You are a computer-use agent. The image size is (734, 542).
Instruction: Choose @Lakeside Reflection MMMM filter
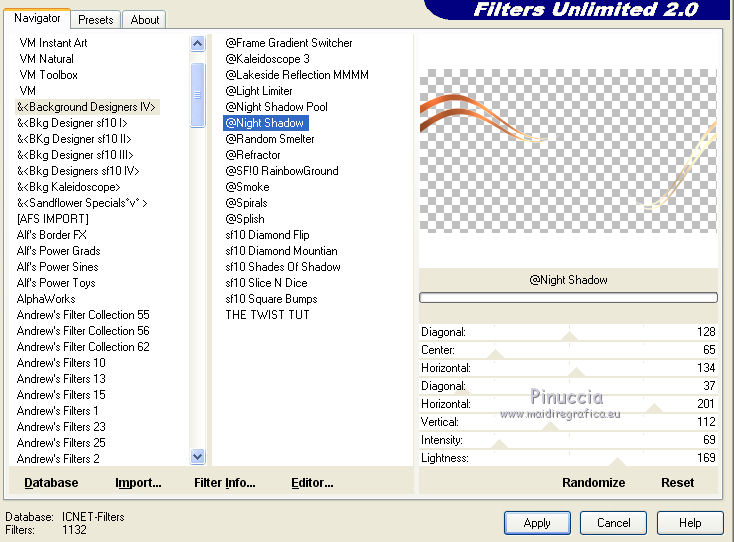click(x=297, y=75)
